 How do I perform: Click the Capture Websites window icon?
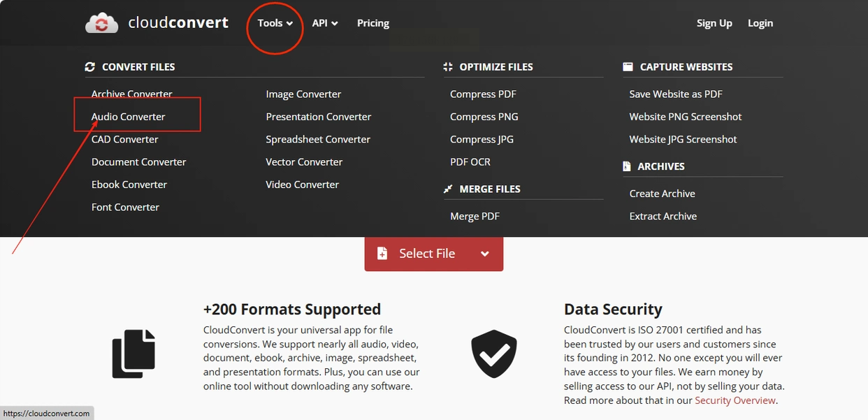tap(628, 67)
